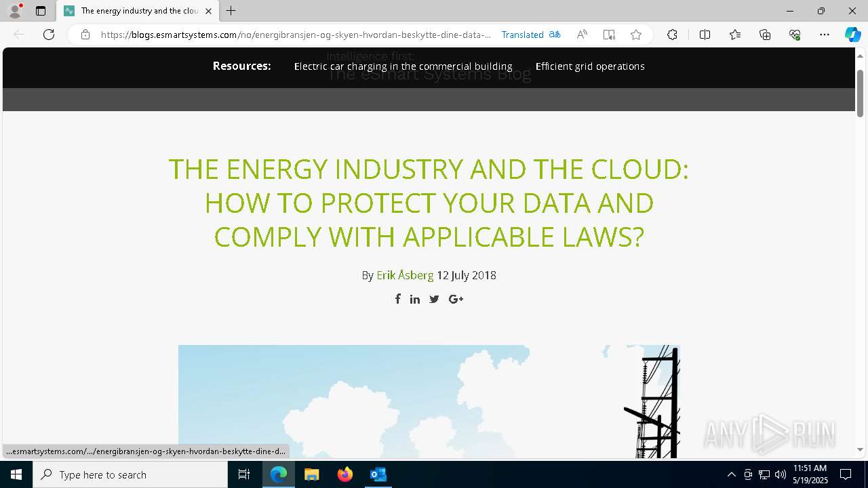This screenshot has height=488, width=868.
Task: Open Electric car charging in the commercial building
Action: click(x=403, y=66)
